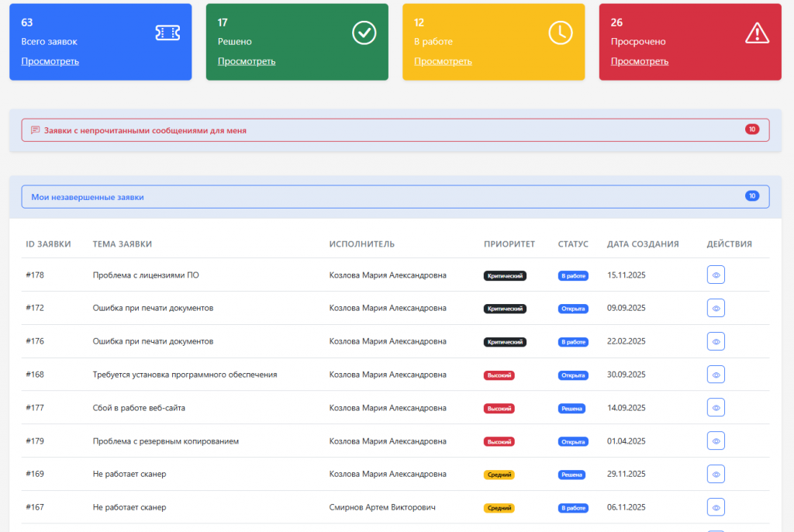The image size is (794, 532).
Task: Click the warning triangle on Просрочено card
Action: pos(757,32)
